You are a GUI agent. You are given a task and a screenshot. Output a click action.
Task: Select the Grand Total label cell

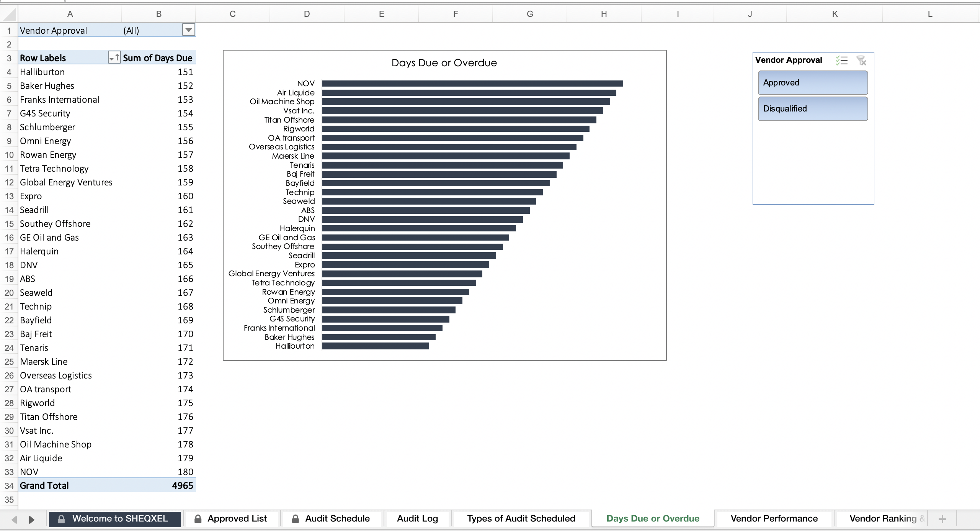(x=70, y=486)
